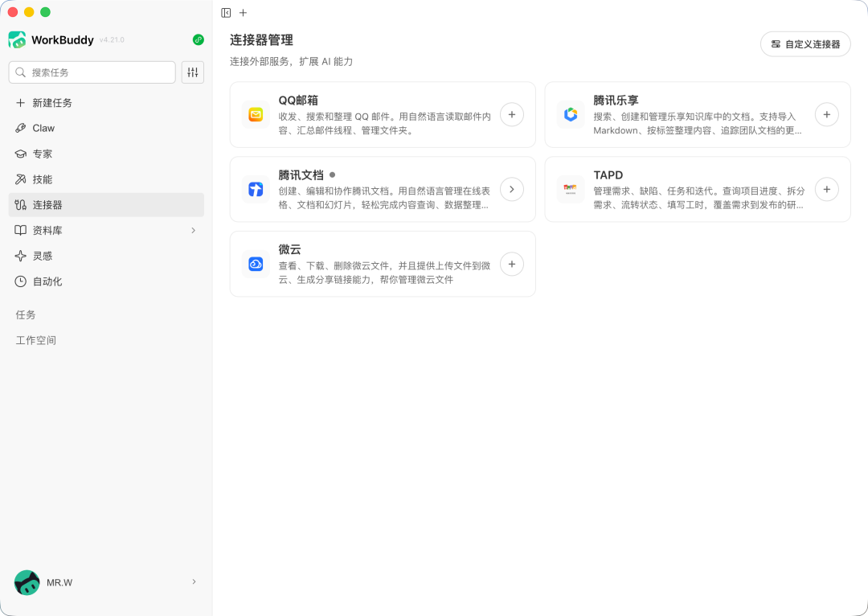The width and height of the screenshot is (868, 616).
Task: Click the WorkBuddy logo icon
Action: point(17,40)
